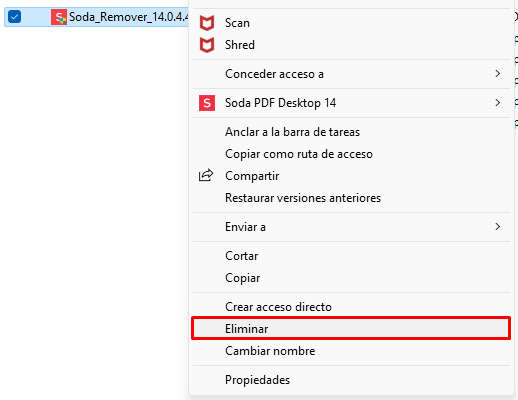The height and width of the screenshot is (400, 518).
Task: Expand the Soda PDF Desktop 14 submenu arrow
Action: (x=498, y=103)
